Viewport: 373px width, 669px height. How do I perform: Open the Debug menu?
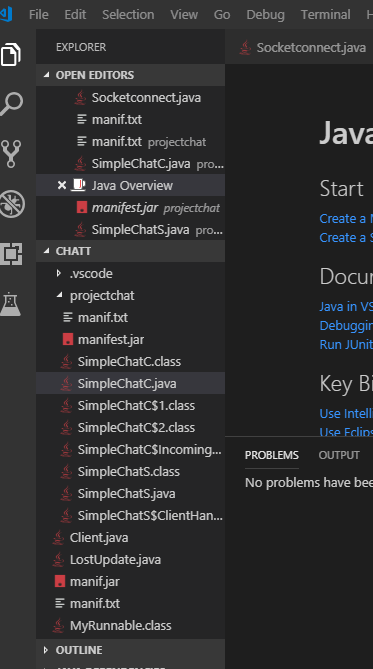265,15
